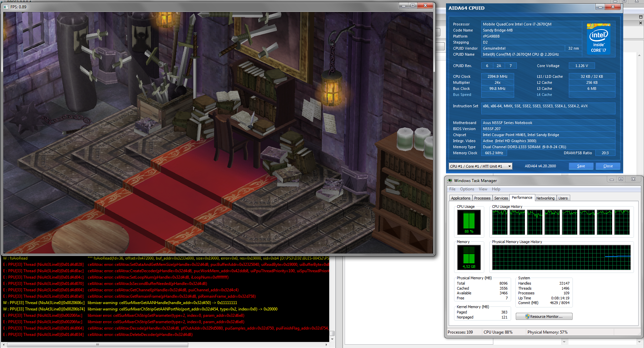Screen dimensions: 644x348
Task: Switch to the Processes tab
Action: tap(482, 198)
